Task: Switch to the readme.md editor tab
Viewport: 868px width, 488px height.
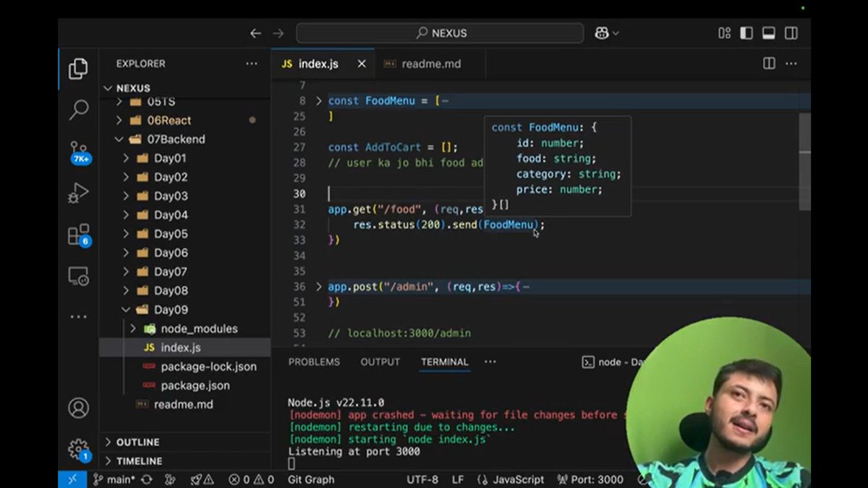Action: tap(431, 64)
